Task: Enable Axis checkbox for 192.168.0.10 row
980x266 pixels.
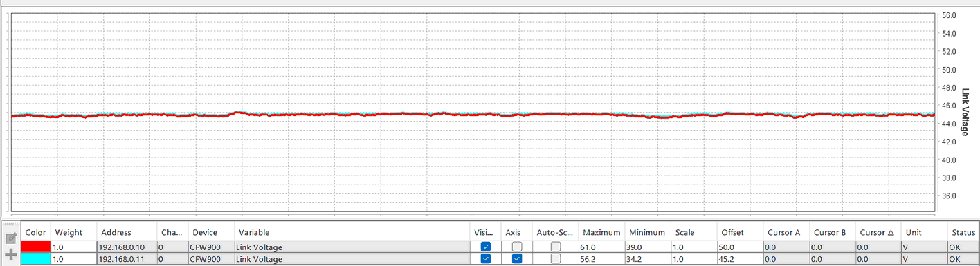Action: tap(517, 247)
